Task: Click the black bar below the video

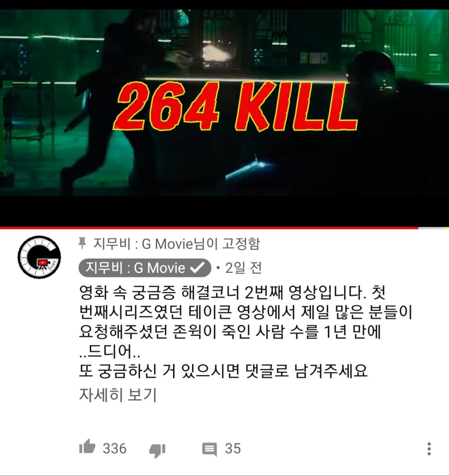Action: [224, 211]
